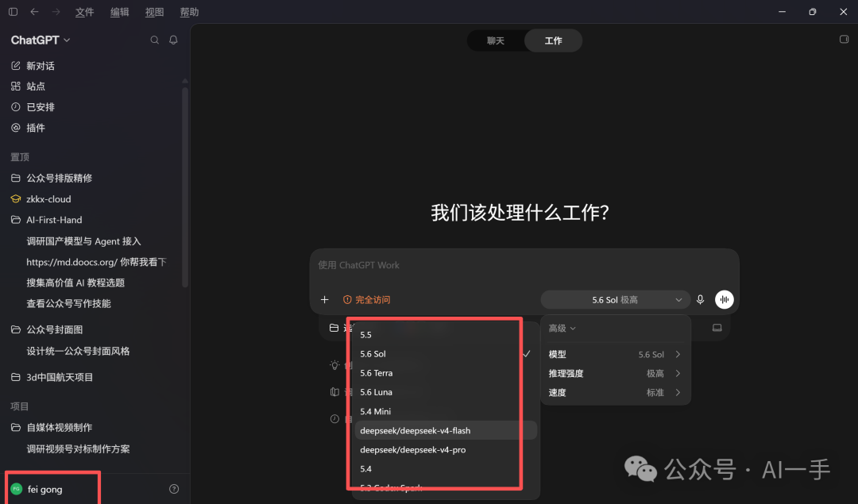The height and width of the screenshot is (504, 858).
Task: Open notifications bell icon
Action: [x=173, y=40]
